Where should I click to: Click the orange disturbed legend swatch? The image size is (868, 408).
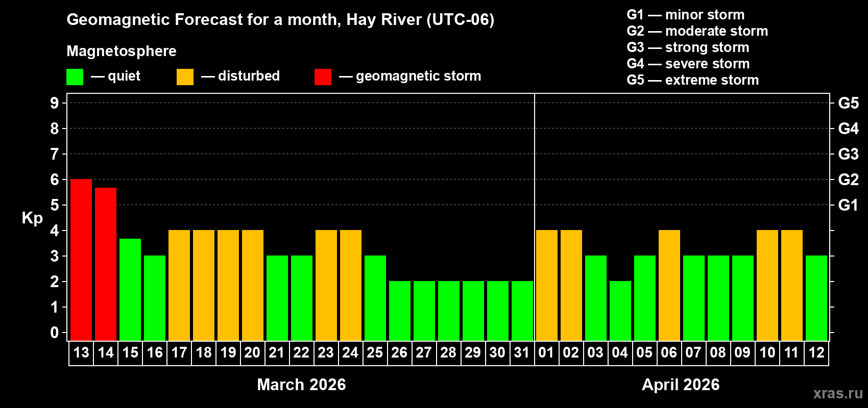click(185, 77)
